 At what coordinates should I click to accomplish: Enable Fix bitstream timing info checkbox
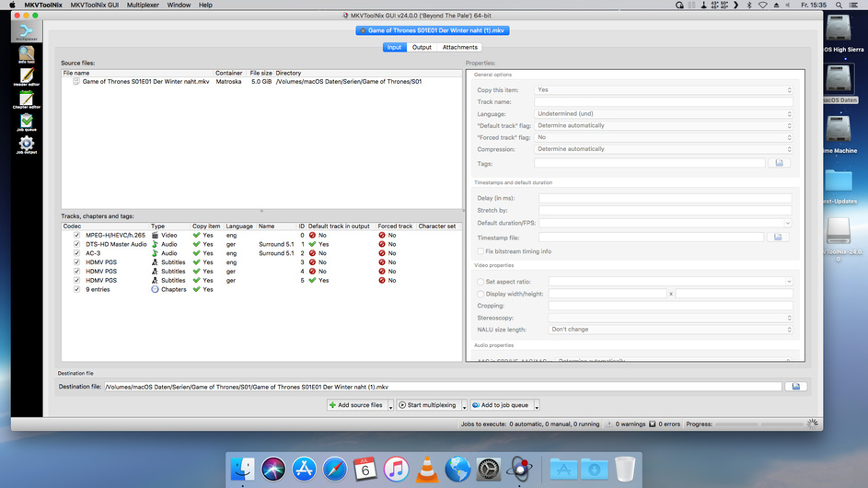click(x=480, y=251)
